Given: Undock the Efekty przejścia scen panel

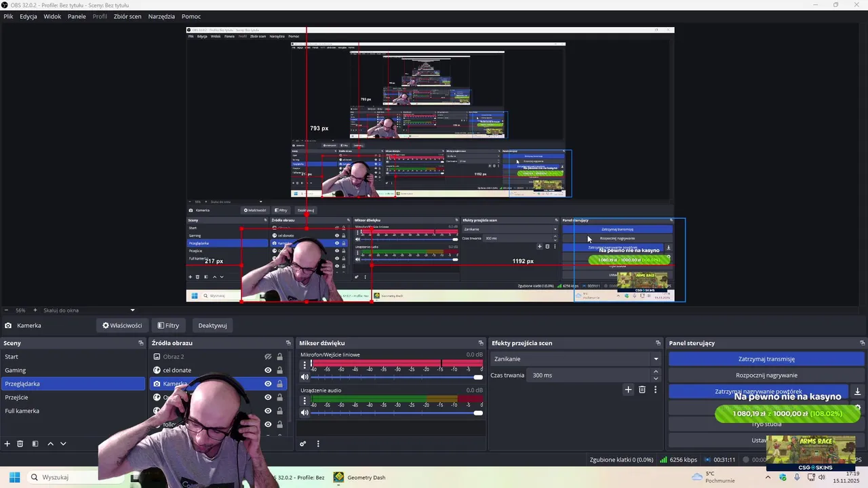Looking at the screenshot, I should (x=658, y=343).
